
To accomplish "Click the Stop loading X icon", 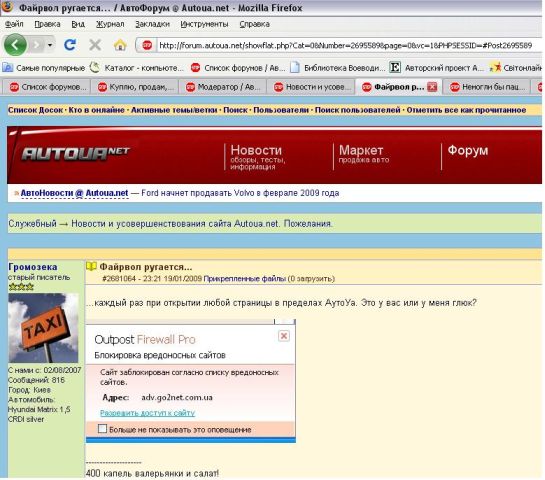I will 95,45.
